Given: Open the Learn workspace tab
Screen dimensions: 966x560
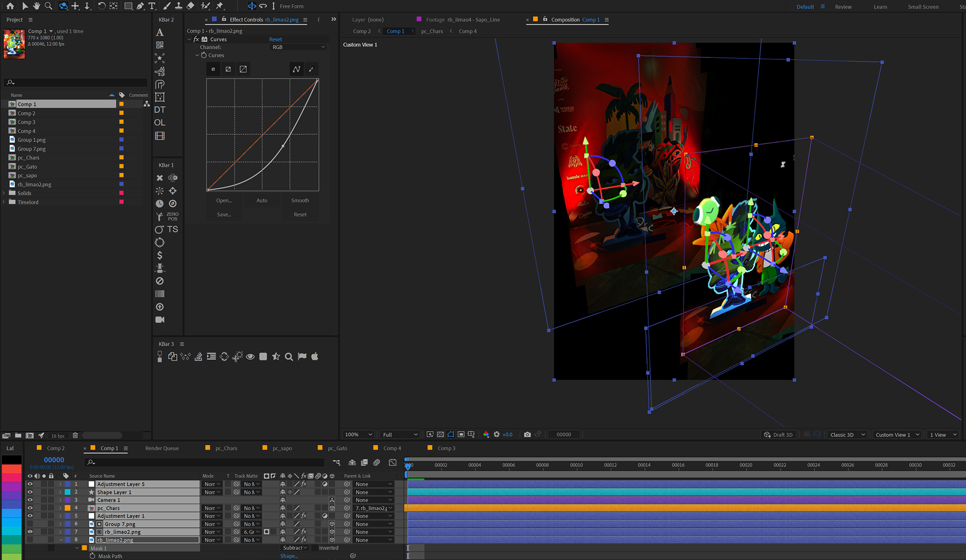Looking at the screenshot, I should (x=880, y=7).
